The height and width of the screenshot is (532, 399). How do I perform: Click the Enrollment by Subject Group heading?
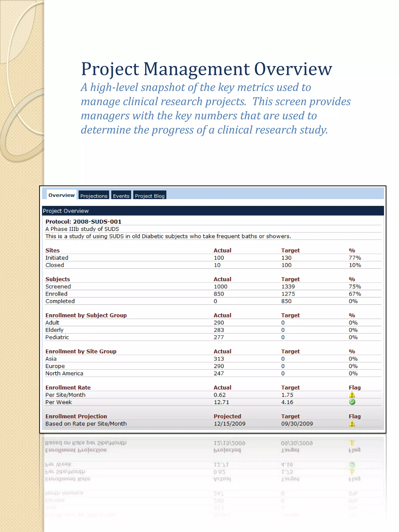[86, 315]
